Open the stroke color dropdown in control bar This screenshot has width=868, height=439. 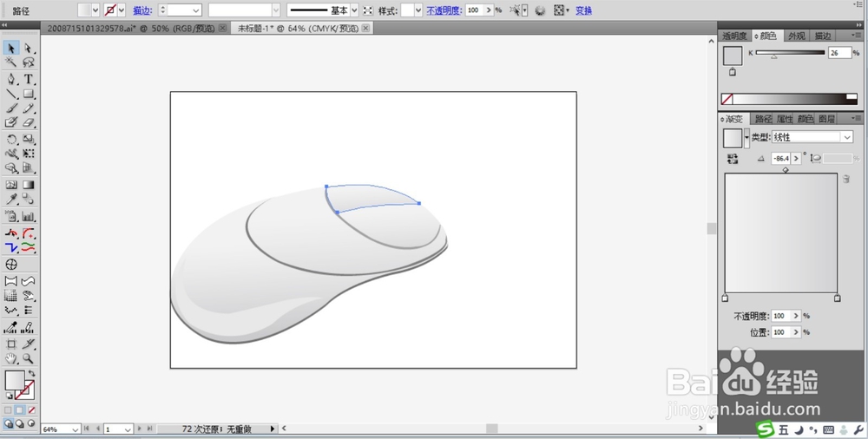point(122,10)
